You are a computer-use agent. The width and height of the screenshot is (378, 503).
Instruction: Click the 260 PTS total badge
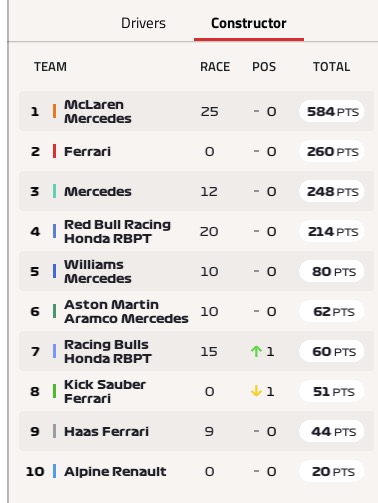(332, 151)
